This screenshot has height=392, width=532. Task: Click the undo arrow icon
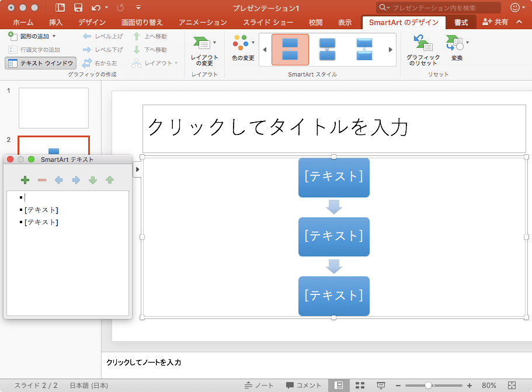(96, 8)
